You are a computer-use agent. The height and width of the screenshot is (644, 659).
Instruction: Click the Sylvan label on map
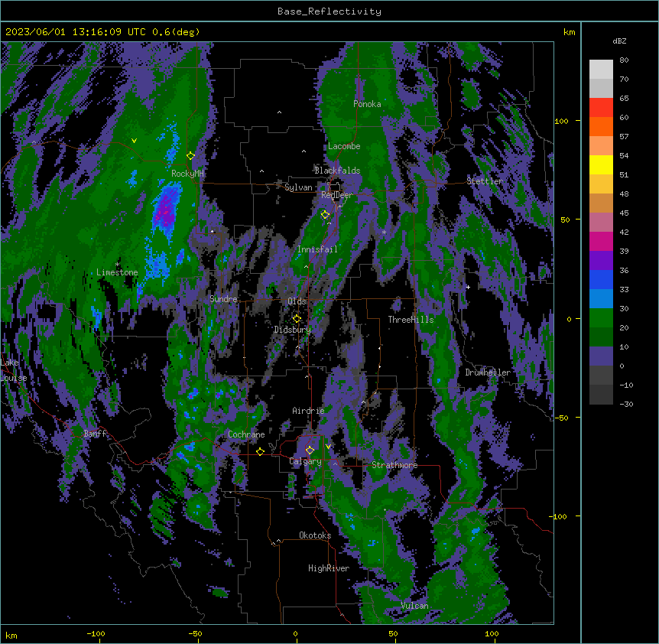coord(298,187)
